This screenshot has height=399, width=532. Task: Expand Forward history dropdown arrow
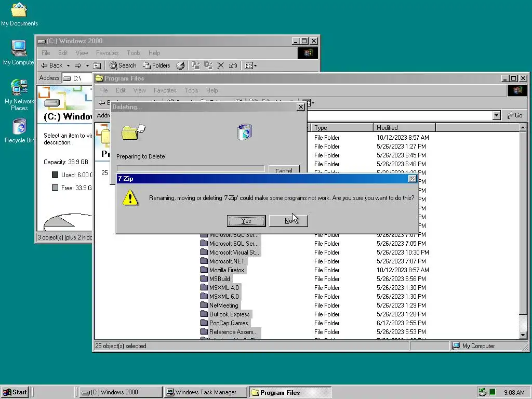(x=87, y=65)
